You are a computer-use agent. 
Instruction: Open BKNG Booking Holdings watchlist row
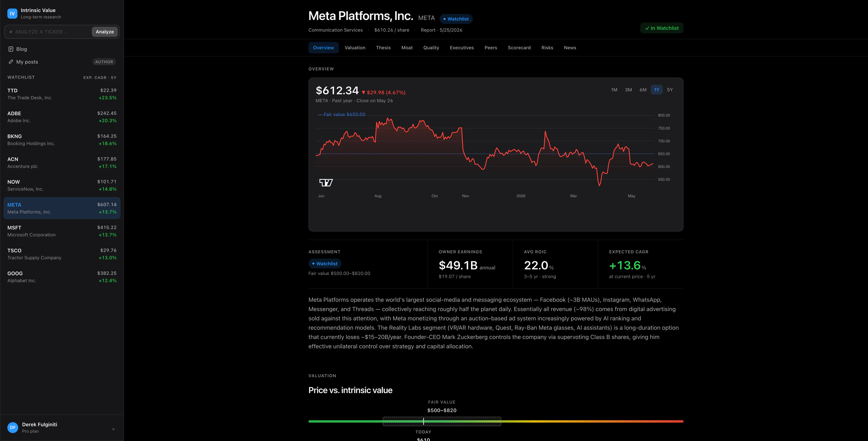(x=62, y=140)
